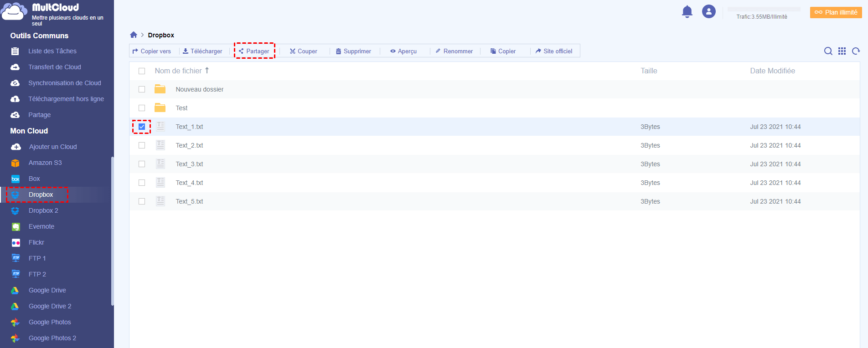The image size is (868, 348).
Task: Click the Ajouter un Cloud plus icon
Action: tap(16, 147)
